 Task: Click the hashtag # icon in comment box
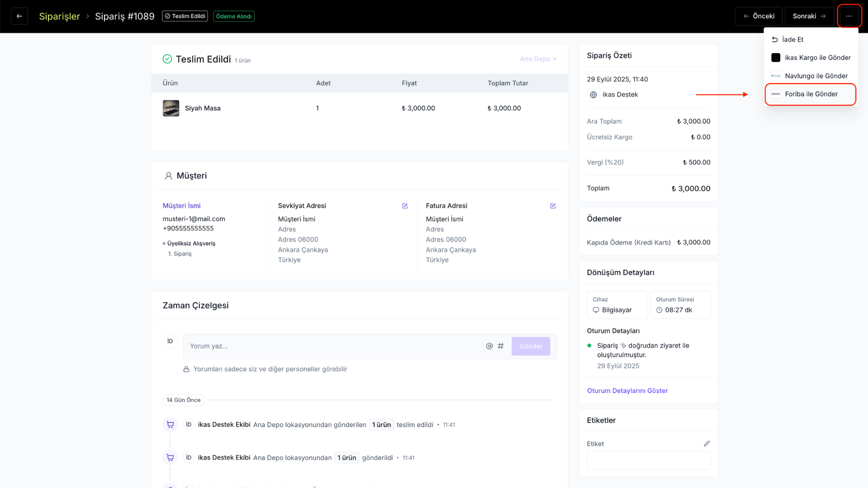[500, 346]
